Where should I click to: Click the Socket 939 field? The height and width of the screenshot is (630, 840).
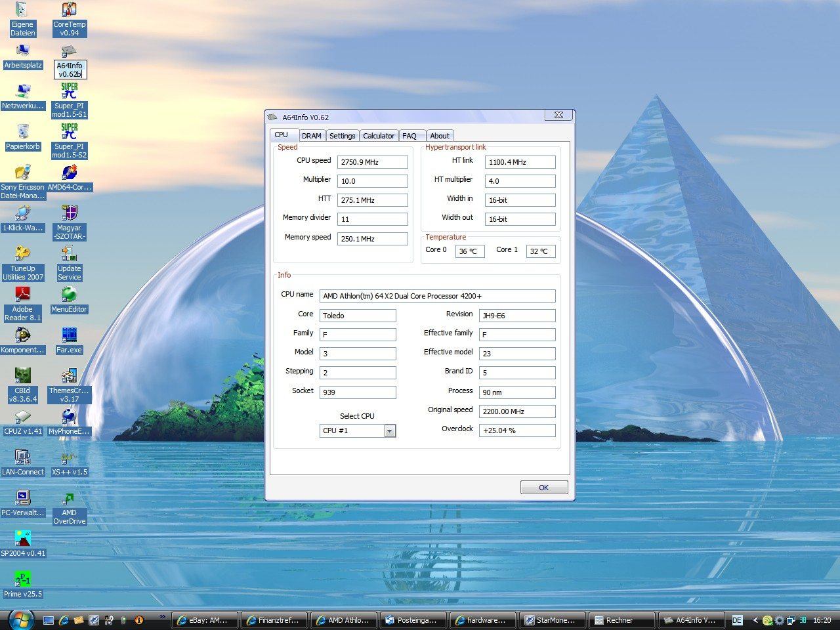[358, 392]
